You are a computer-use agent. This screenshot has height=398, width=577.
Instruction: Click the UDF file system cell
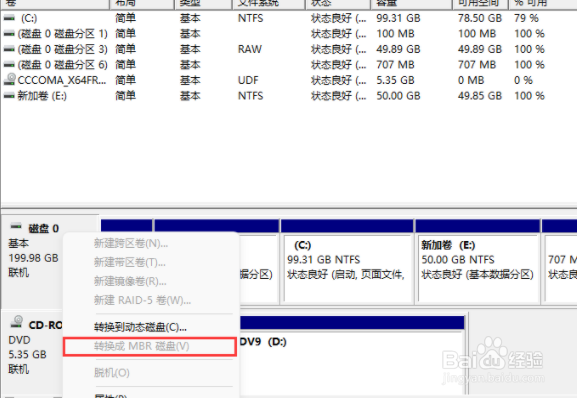[x=248, y=80]
